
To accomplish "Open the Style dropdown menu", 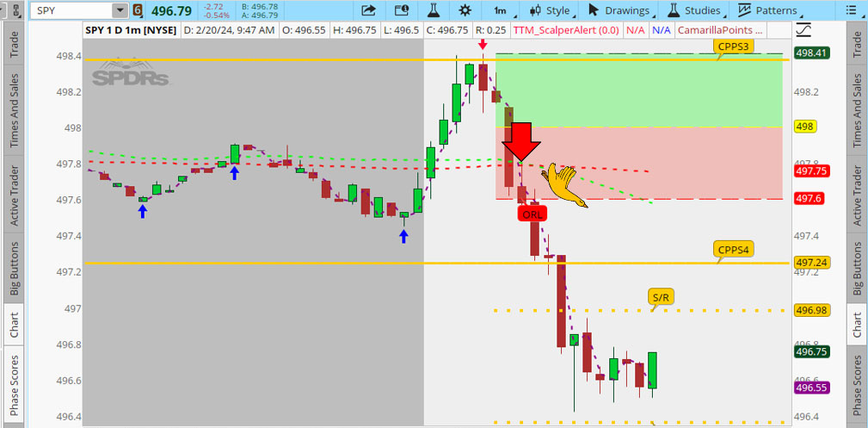I will [551, 10].
